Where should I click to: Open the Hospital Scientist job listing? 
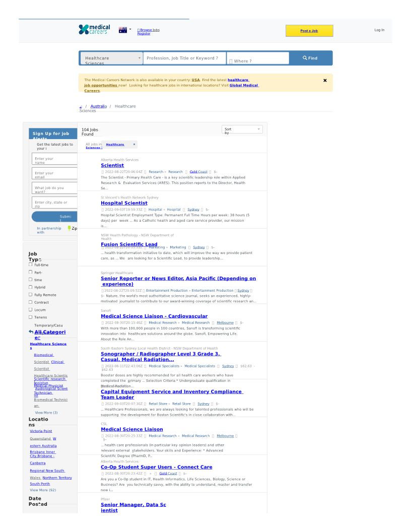124,203
